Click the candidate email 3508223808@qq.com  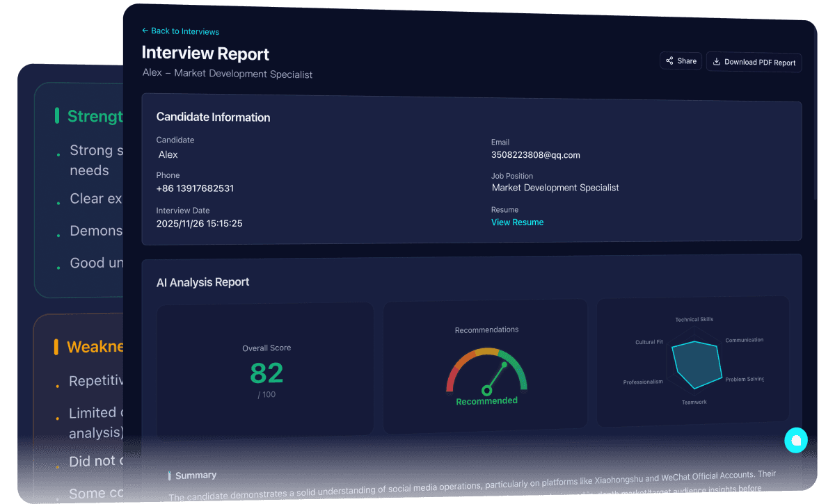pos(536,155)
